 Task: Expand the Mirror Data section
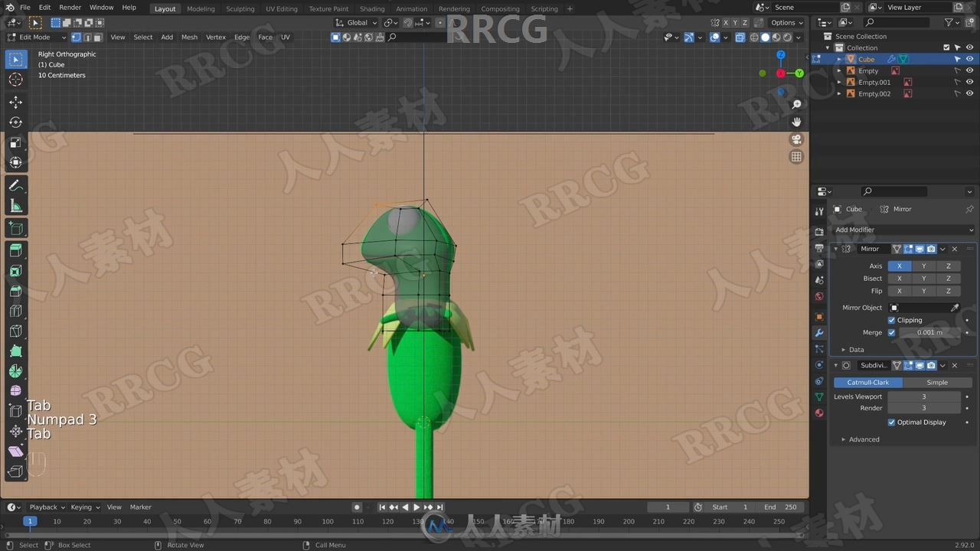pos(844,350)
